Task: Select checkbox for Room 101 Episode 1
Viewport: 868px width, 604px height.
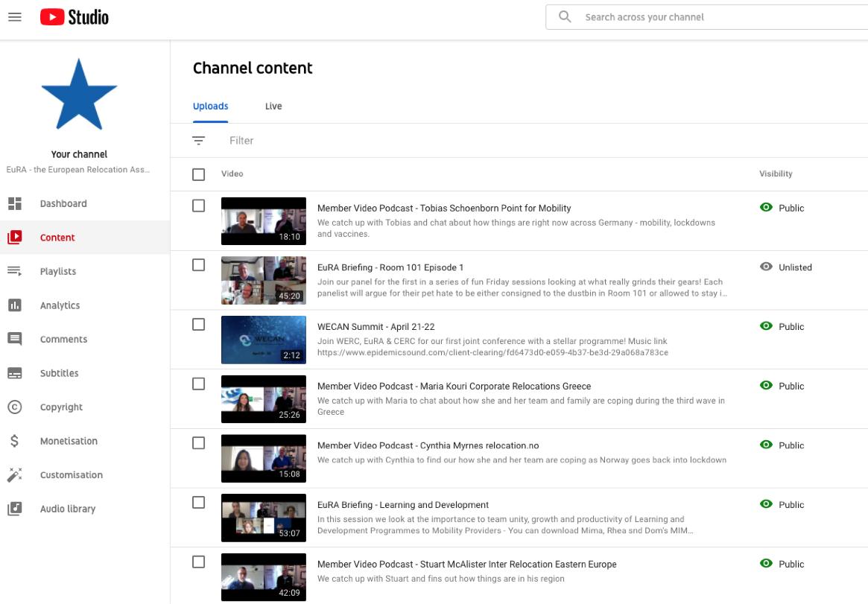Action: pos(198,265)
